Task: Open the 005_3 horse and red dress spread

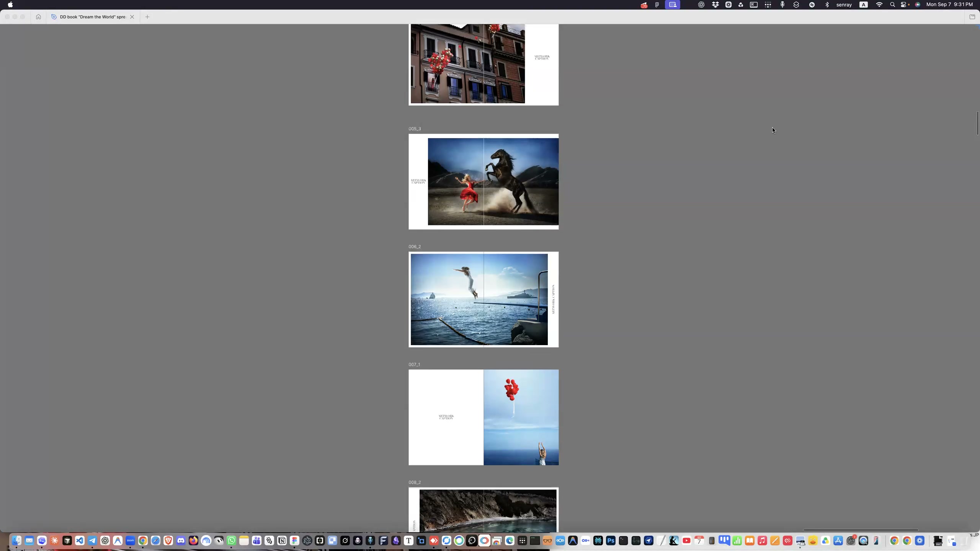Action: click(x=483, y=182)
